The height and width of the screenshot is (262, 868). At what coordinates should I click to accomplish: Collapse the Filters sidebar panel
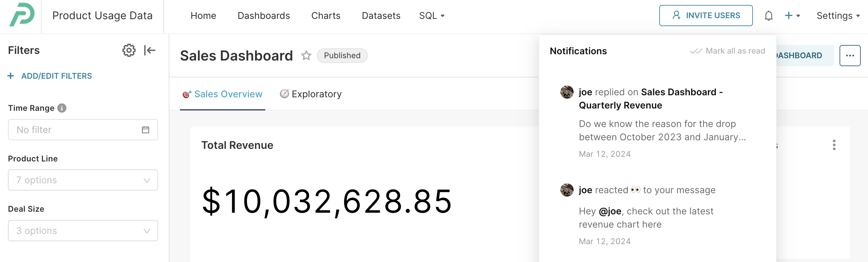(150, 50)
